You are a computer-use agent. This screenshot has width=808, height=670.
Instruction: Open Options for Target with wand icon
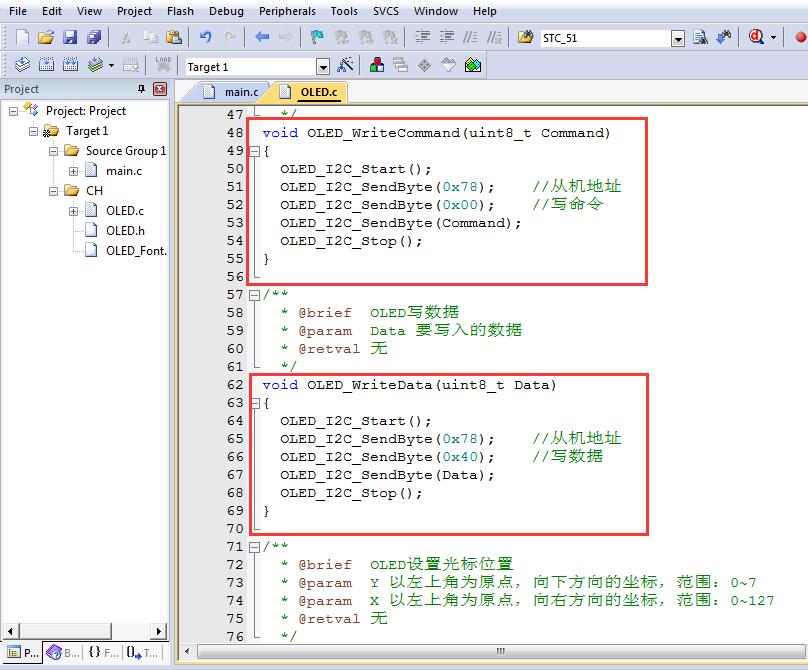[x=345, y=65]
